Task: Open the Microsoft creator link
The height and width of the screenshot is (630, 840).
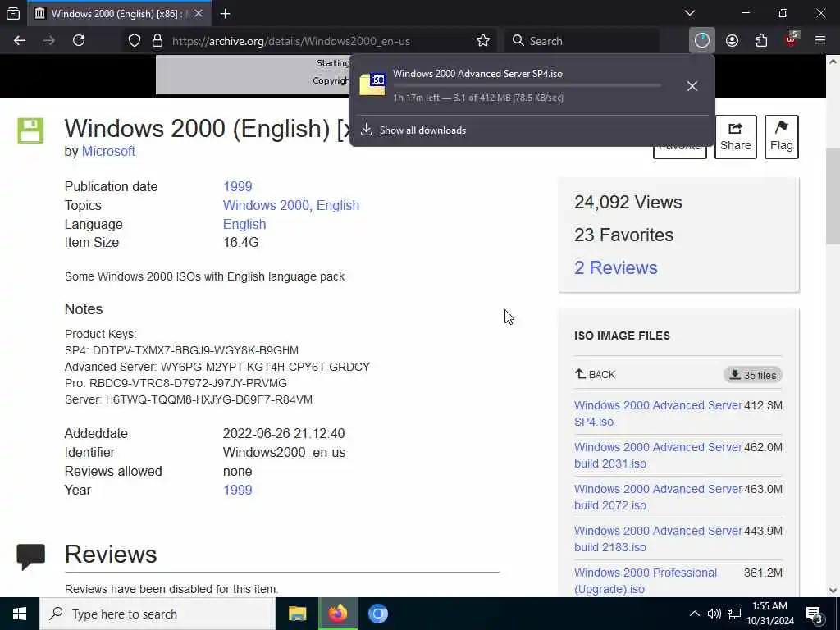Action: 108,152
